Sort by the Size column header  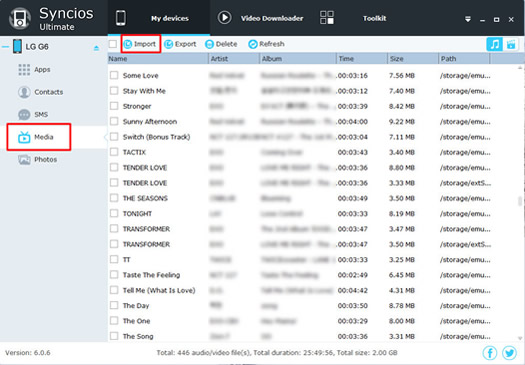pos(413,59)
